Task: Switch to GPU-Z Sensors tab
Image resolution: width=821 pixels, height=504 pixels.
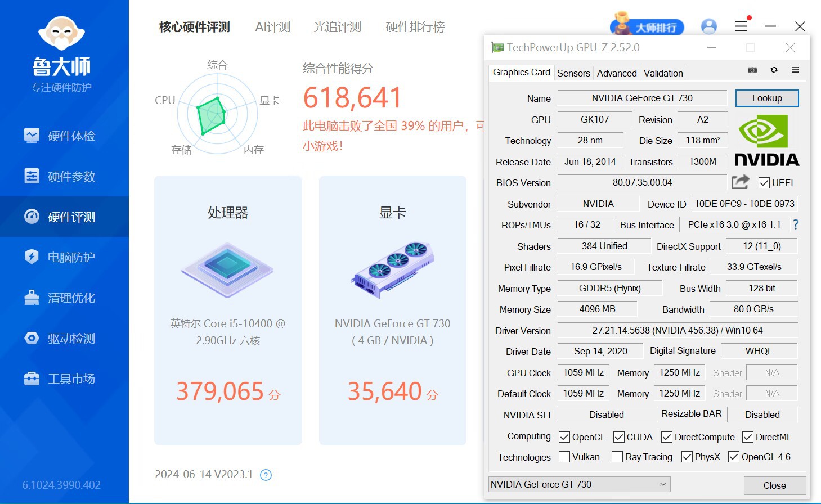Action: click(x=573, y=73)
